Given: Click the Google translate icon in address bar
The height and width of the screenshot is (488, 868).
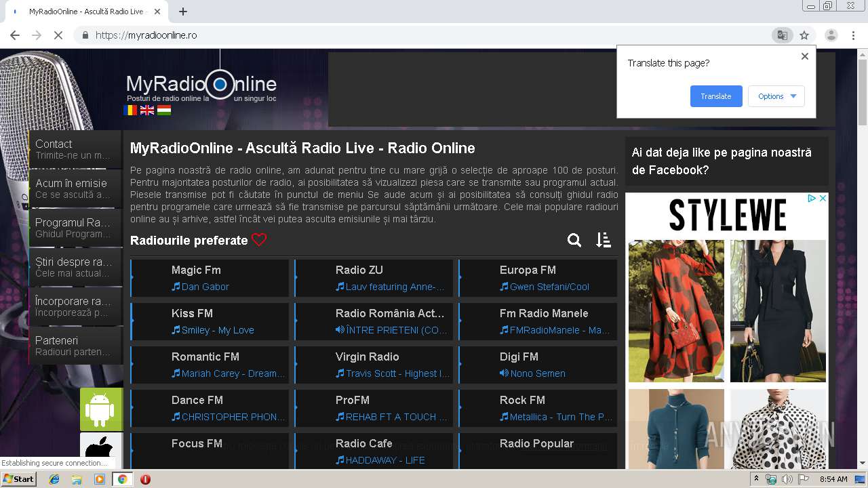Looking at the screenshot, I should coord(783,35).
